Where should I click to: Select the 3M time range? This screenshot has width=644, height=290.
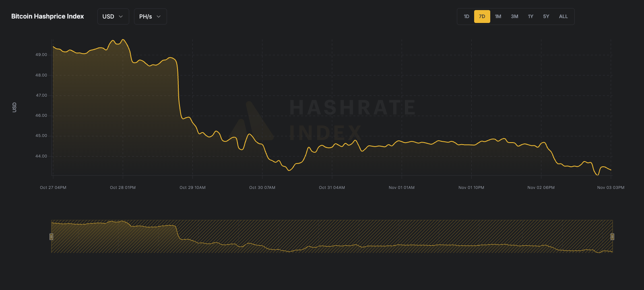pyautogui.click(x=514, y=17)
